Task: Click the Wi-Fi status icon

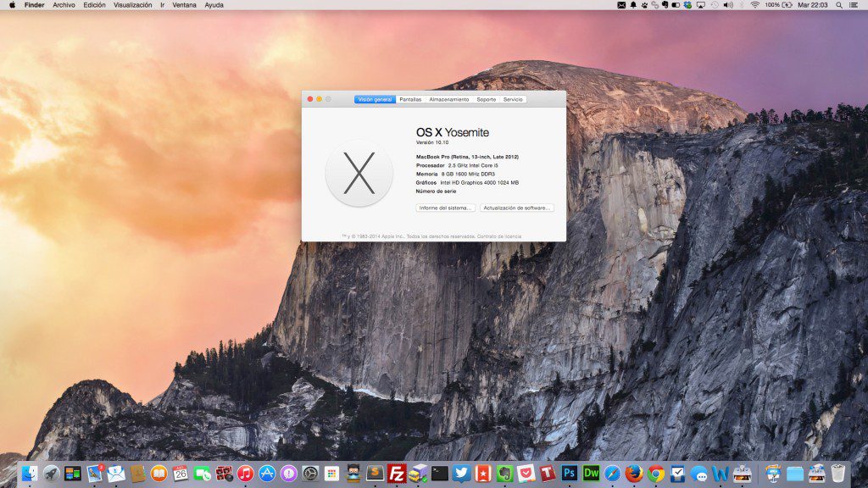Action: click(754, 5)
